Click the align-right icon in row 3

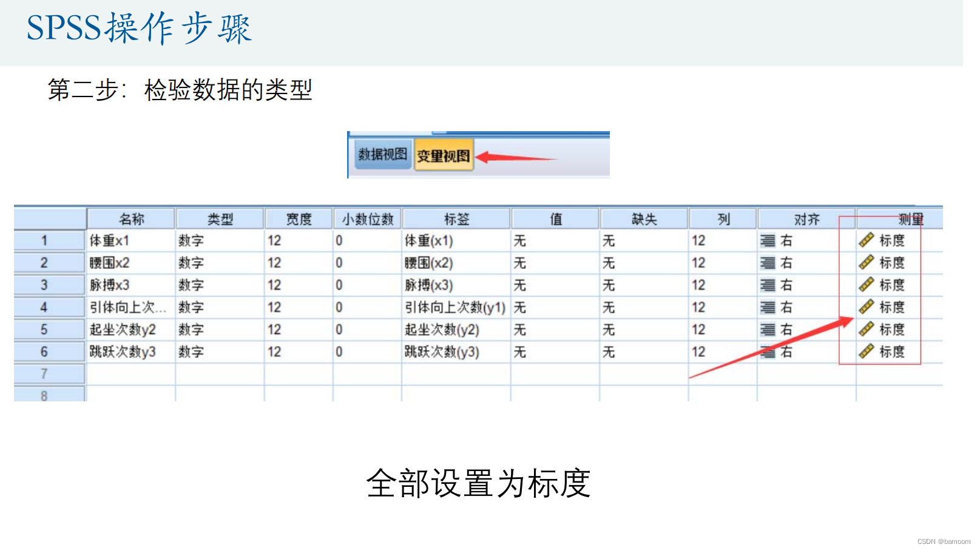coord(768,285)
